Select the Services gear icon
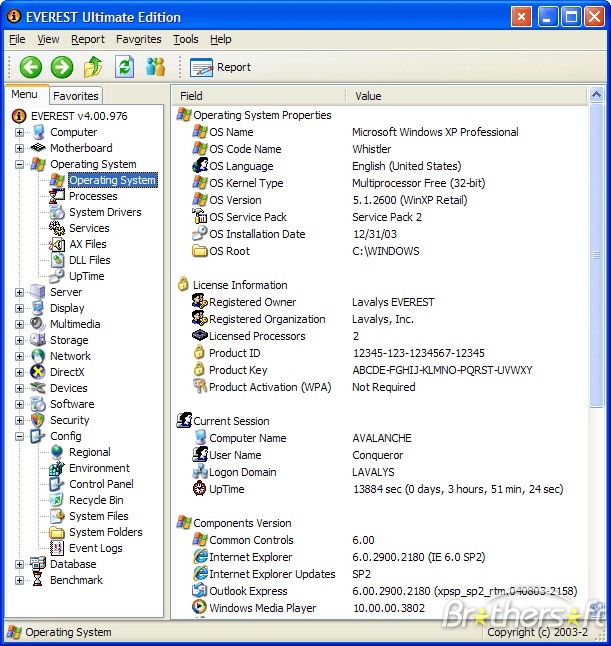 click(57, 228)
